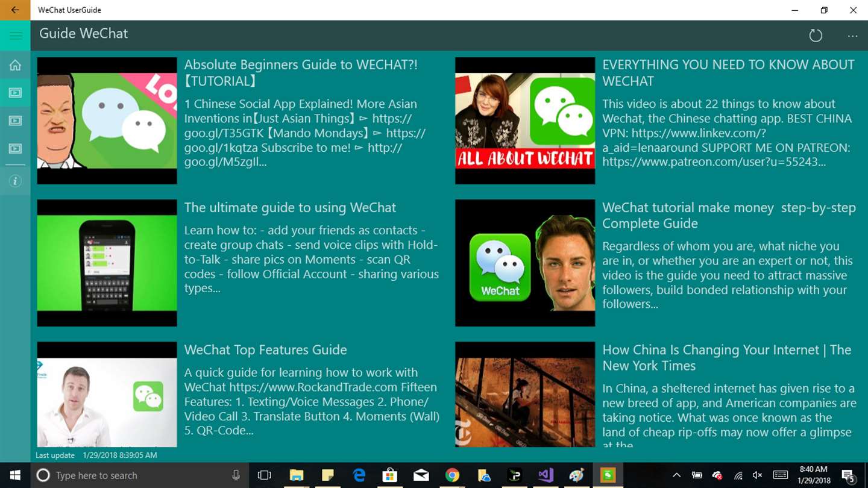Open the hamburger menu in the sidebar
The height and width of the screenshot is (488, 868).
pos(15,36)
